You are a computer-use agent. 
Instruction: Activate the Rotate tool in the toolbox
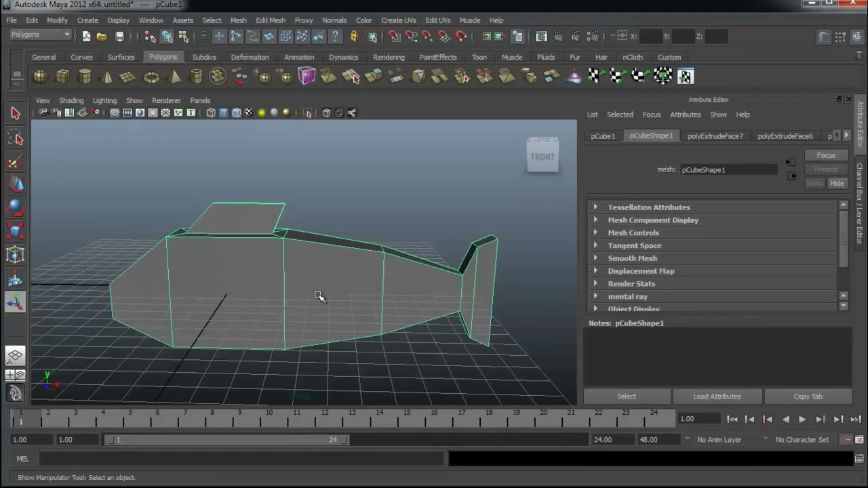click(x=15, y=209)
